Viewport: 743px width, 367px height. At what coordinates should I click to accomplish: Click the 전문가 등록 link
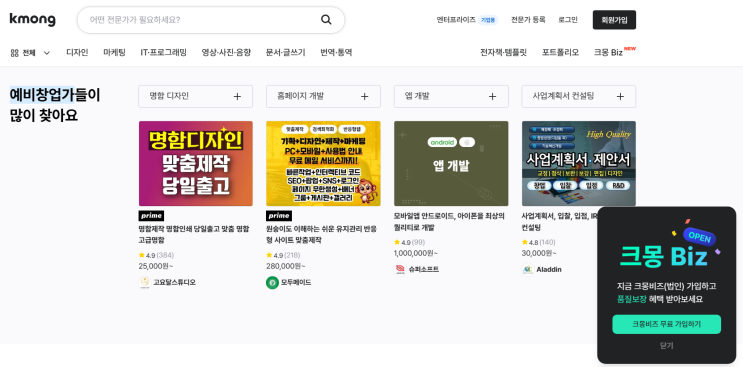point(528,20)
